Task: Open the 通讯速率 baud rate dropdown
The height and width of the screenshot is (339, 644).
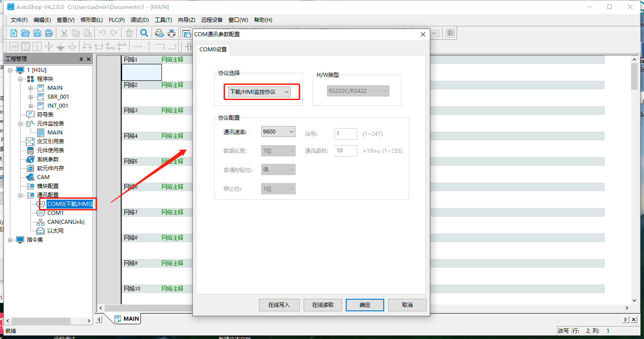Action: click(278, 132)
